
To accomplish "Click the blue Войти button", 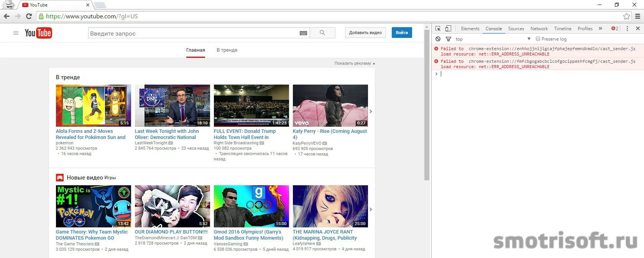I will coord(402,33).
